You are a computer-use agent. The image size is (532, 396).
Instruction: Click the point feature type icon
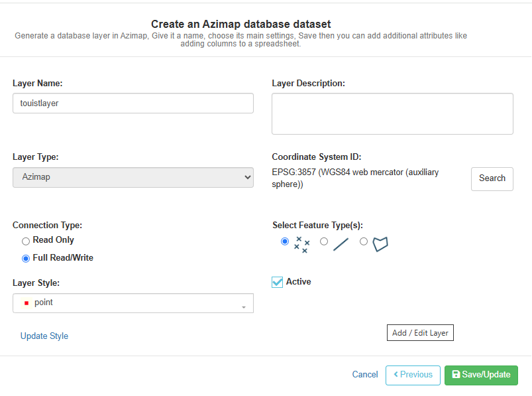pos(301,245)
